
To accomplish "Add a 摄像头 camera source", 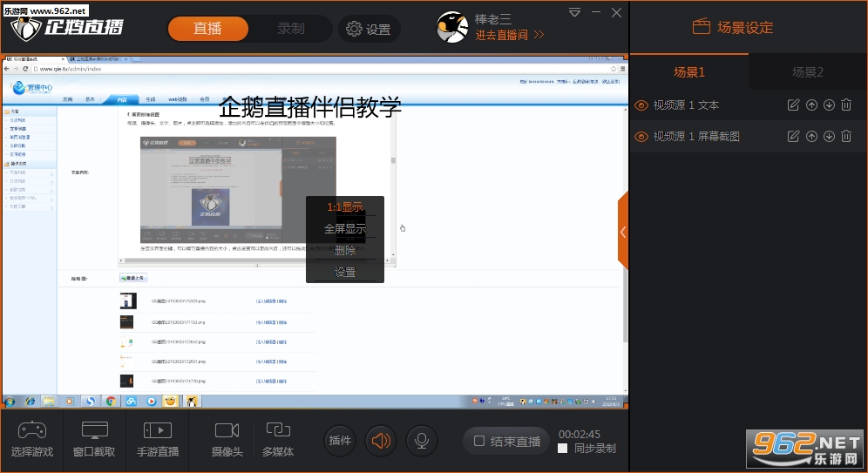I will click(x=227, y=441).
